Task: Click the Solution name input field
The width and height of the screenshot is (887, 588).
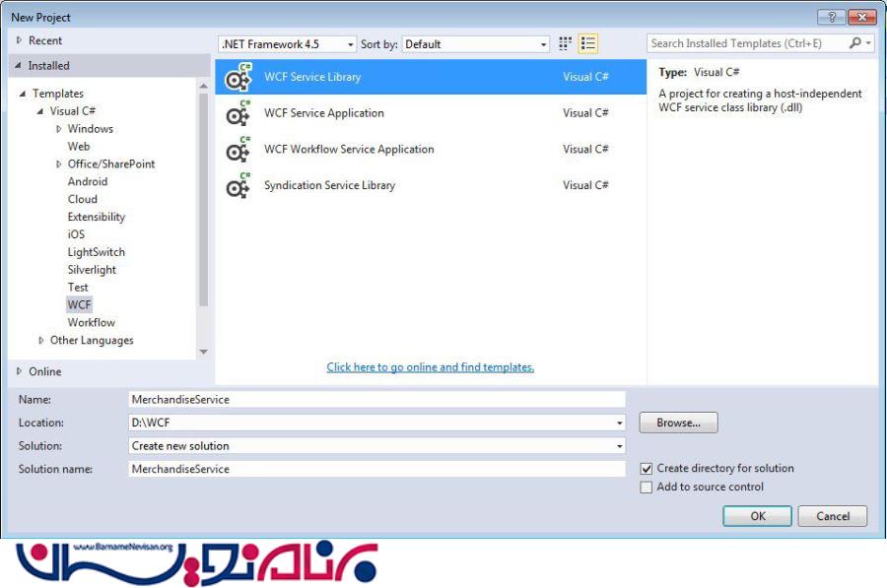Action: (376, 469)
